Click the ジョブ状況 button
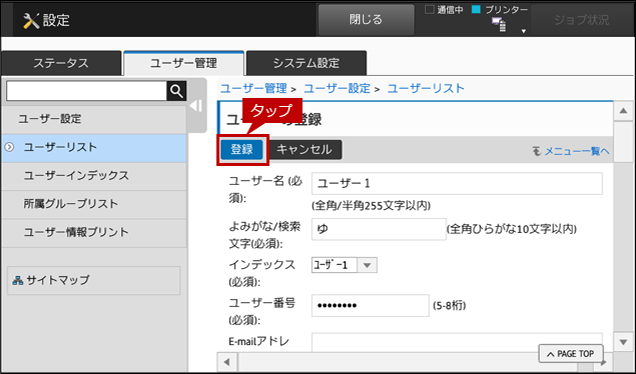 point(581,19)
